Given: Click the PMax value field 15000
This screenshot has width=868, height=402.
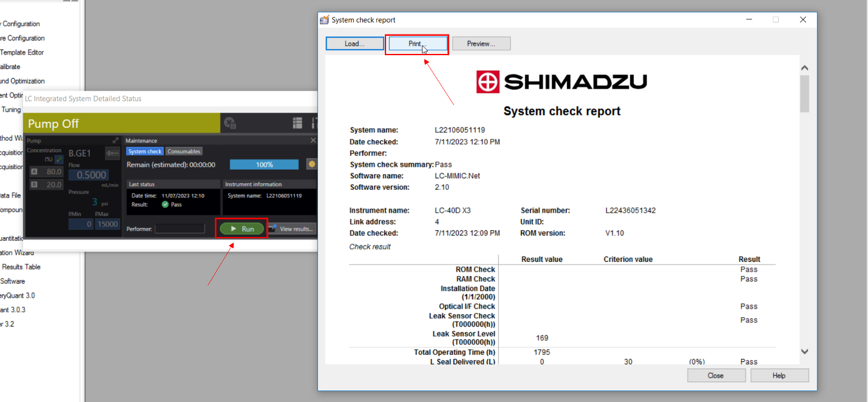Looking at the screenshot, I should 107,224.
